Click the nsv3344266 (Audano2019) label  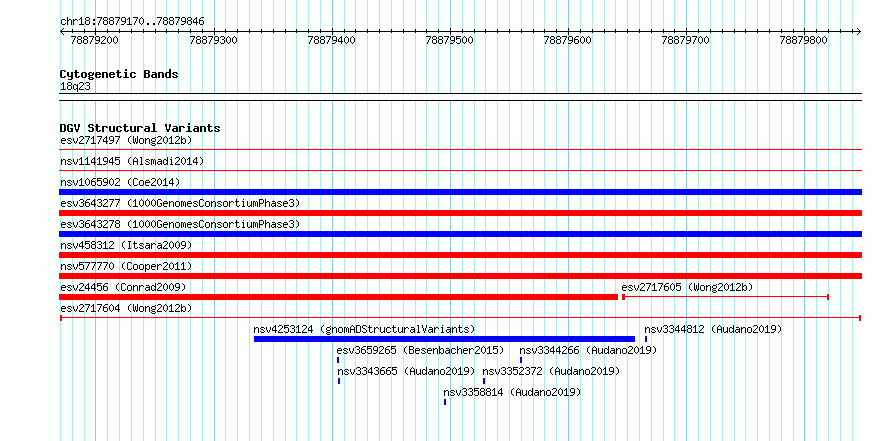[x=588, y=350]
